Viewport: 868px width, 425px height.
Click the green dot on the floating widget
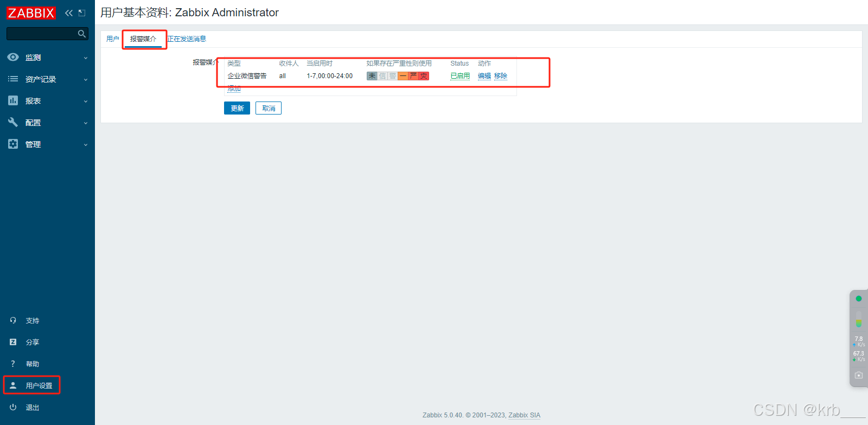pyautogui.click(x=859, y=299)
